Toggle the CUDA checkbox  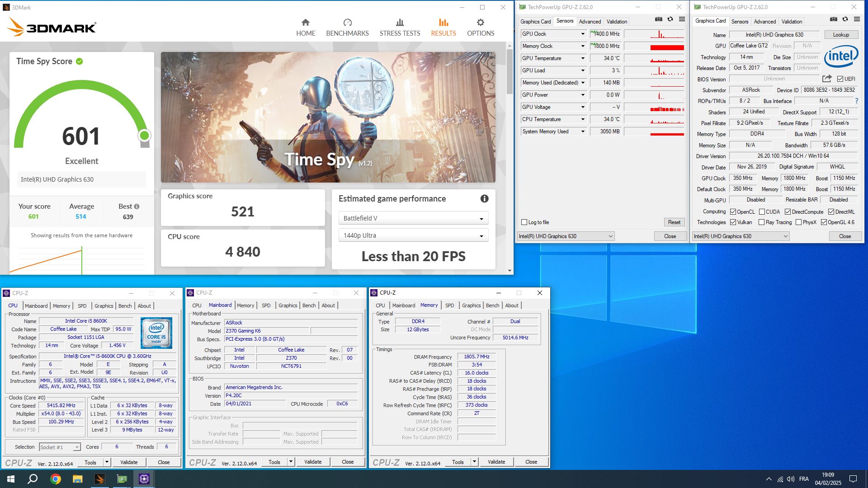tap(762, 212)
